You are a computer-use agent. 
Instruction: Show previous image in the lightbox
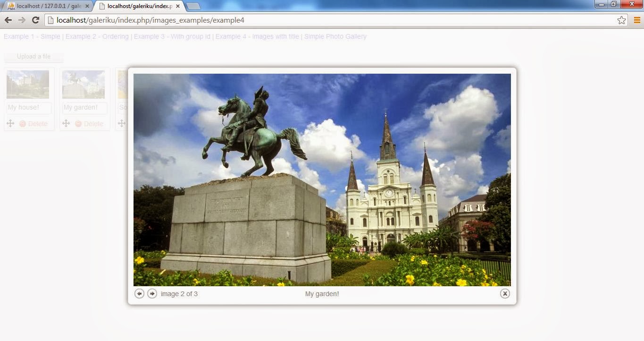click(139, 293)
